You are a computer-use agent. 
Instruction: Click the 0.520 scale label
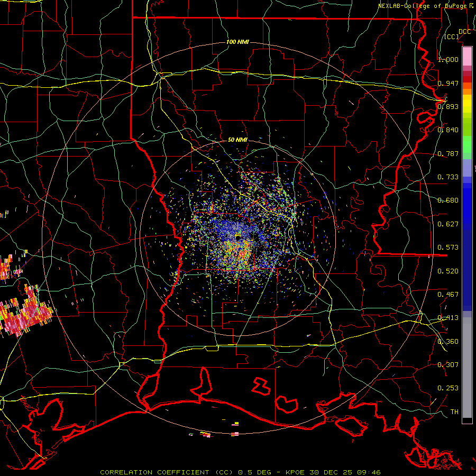click(x=448, y=271)
